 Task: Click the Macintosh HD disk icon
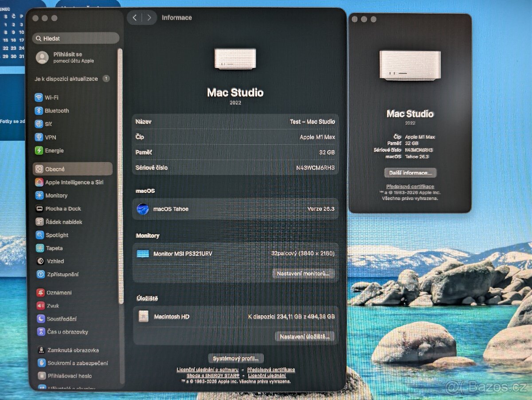(144, 316)
